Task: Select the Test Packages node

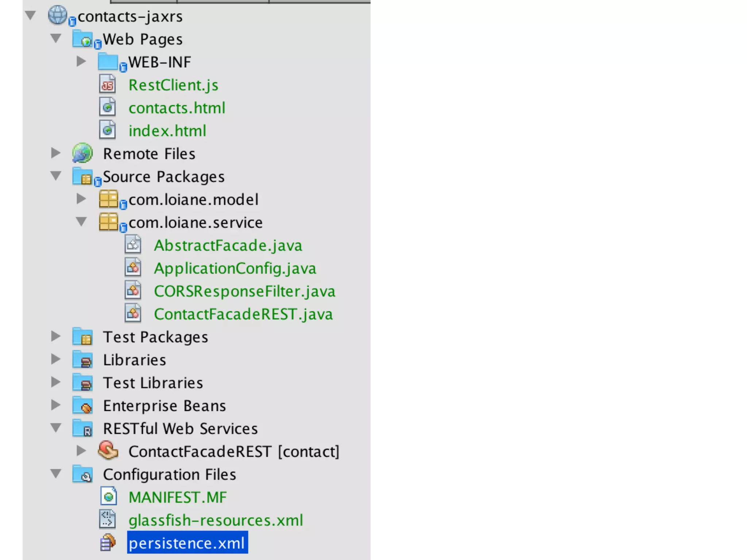Action: (x=155, y=337)
